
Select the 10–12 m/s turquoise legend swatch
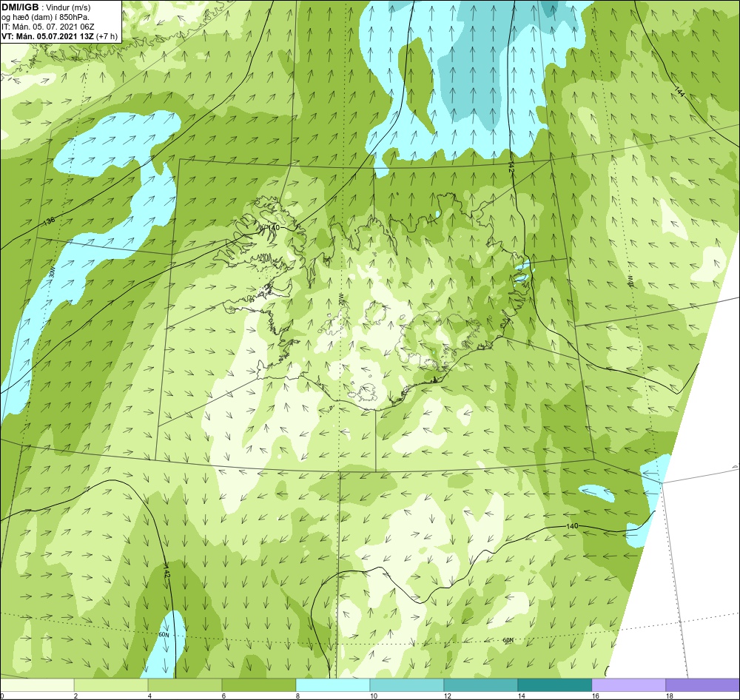point(407,685)
